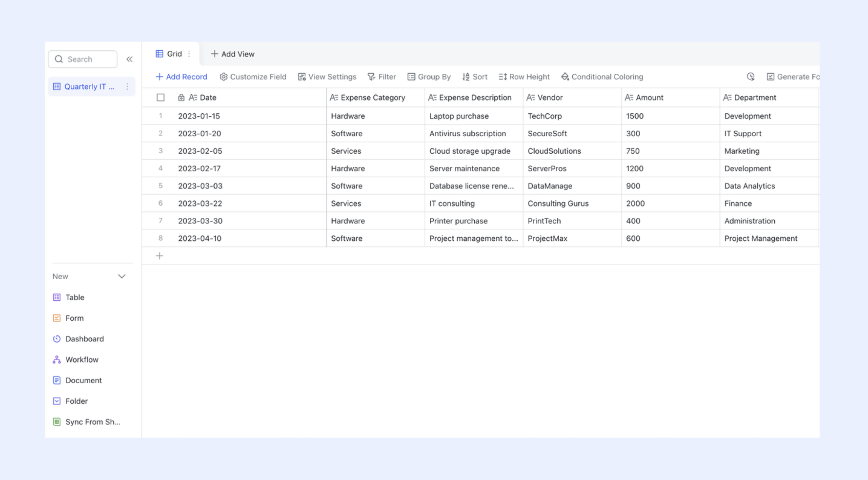Create a new Document
868x480 pixels.
click(x=77, y=380)
